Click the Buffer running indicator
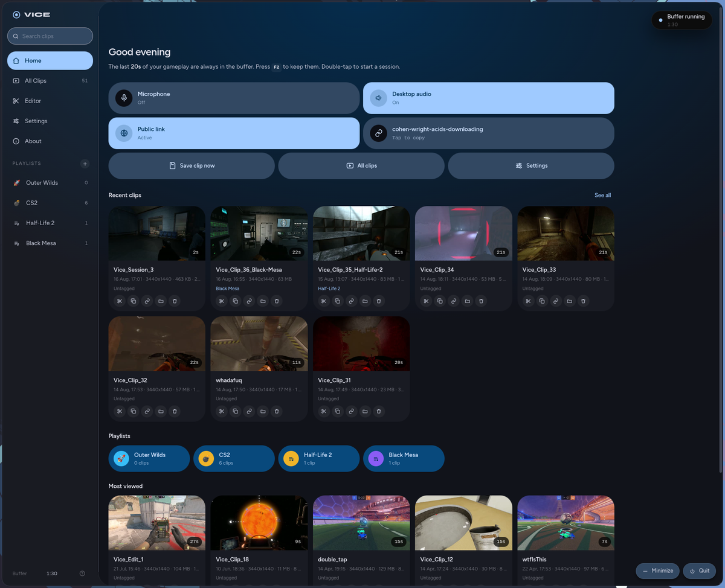725x588 pixels. click(x=682, y=20)
